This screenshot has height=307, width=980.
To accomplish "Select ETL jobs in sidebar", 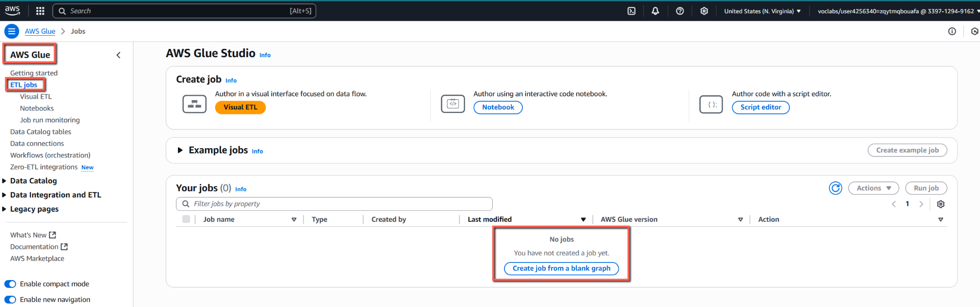I will coord(24,85).
